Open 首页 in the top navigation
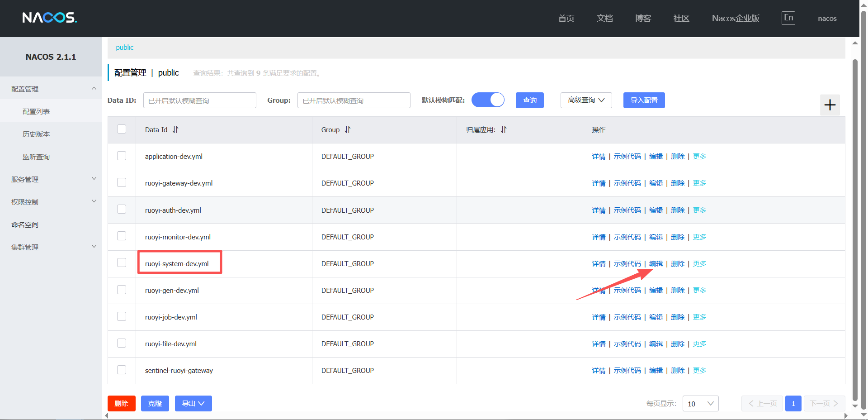The image size is (868, 420). click(566, 19)
